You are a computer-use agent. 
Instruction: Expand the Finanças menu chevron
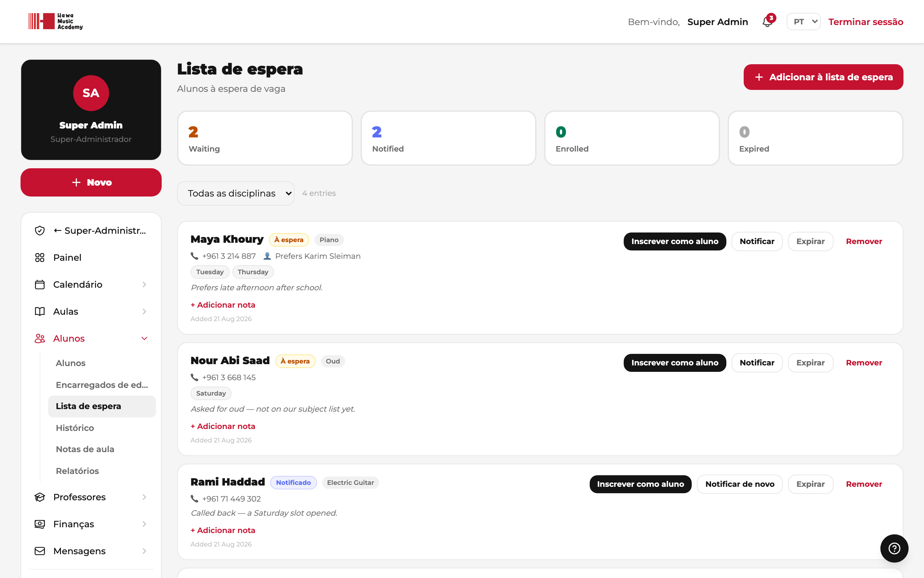tap(144, 524)
